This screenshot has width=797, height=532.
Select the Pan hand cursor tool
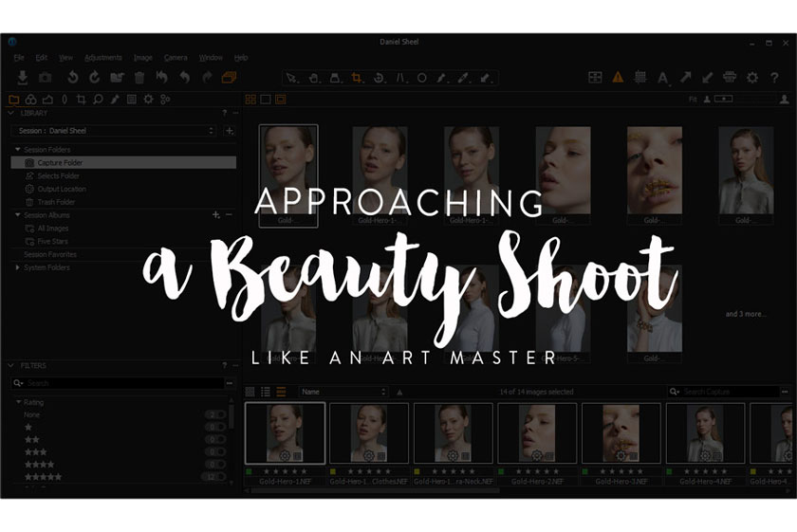(x=314, y=78)
